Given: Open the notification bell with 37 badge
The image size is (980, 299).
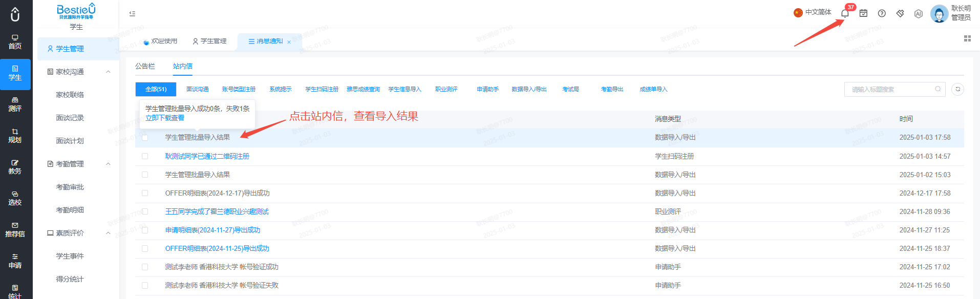Looking at the screenshot, I should click(x=845, y=13).
